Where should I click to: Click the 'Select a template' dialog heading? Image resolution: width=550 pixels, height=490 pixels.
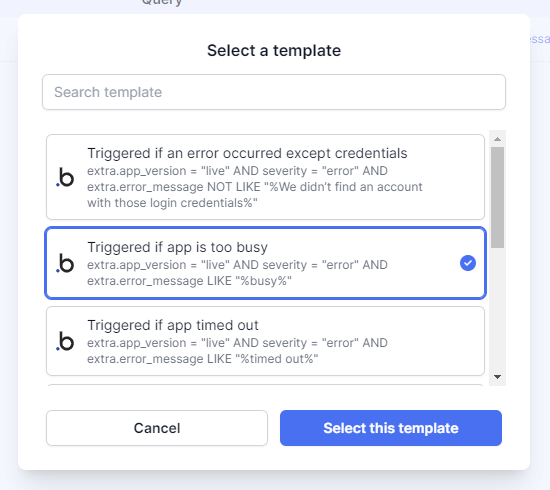pos(274,51)
